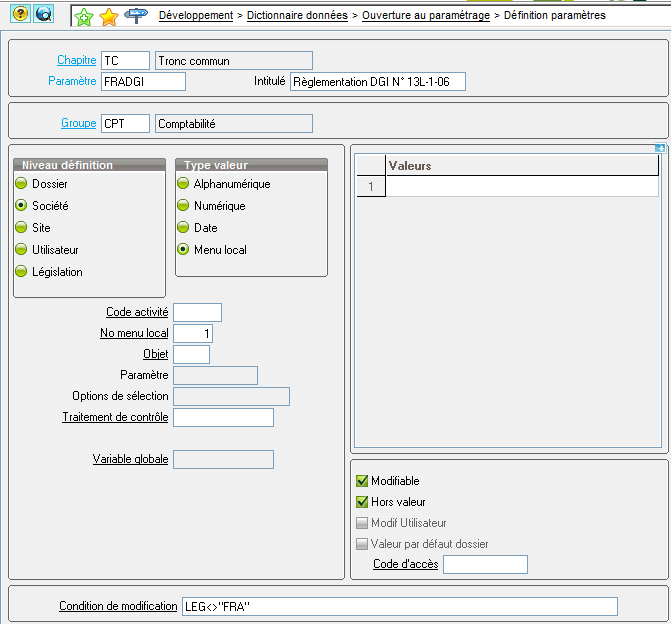
Task: Click Condition de modification label
Action: 118,606
